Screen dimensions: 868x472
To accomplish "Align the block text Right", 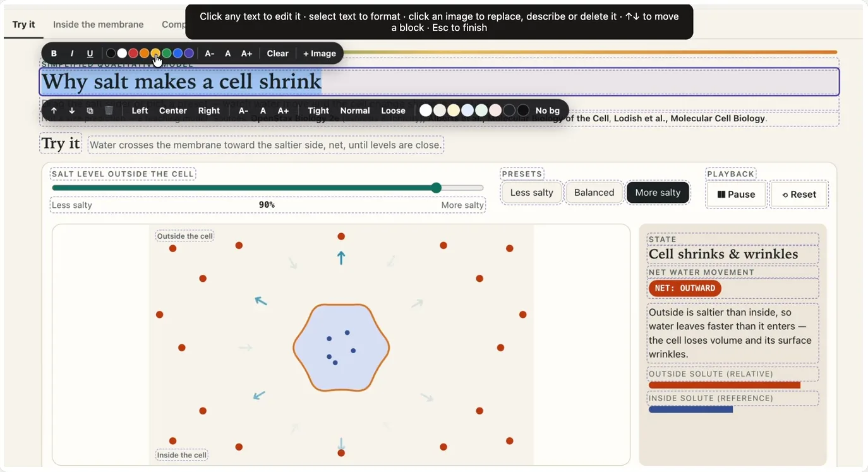I will click(x=209, y=111).
